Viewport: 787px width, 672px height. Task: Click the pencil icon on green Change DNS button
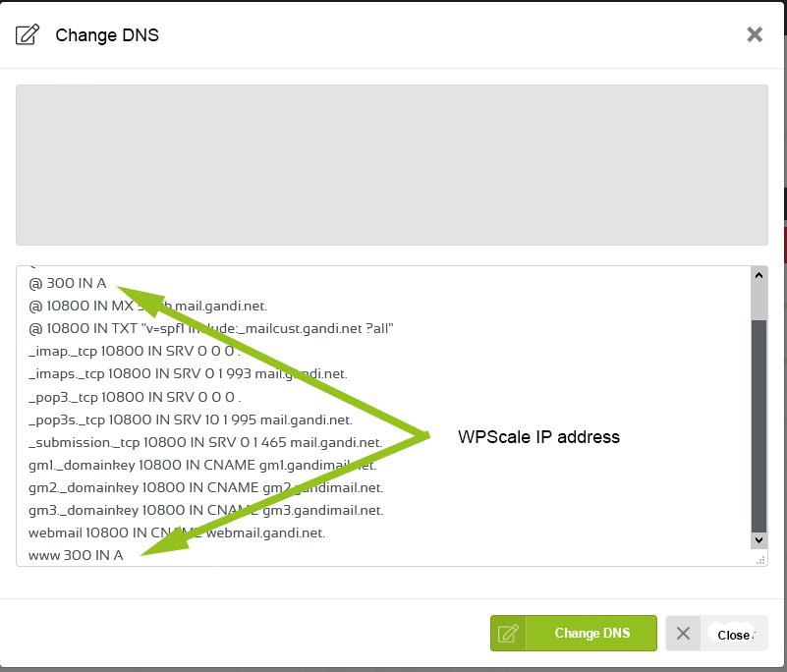[x=508, y=633]
